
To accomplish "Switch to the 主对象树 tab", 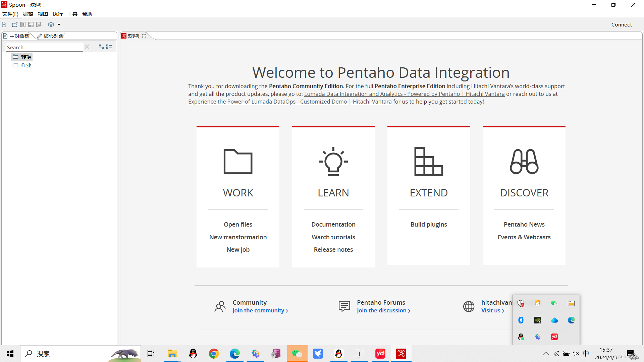I will coord(16,36).
